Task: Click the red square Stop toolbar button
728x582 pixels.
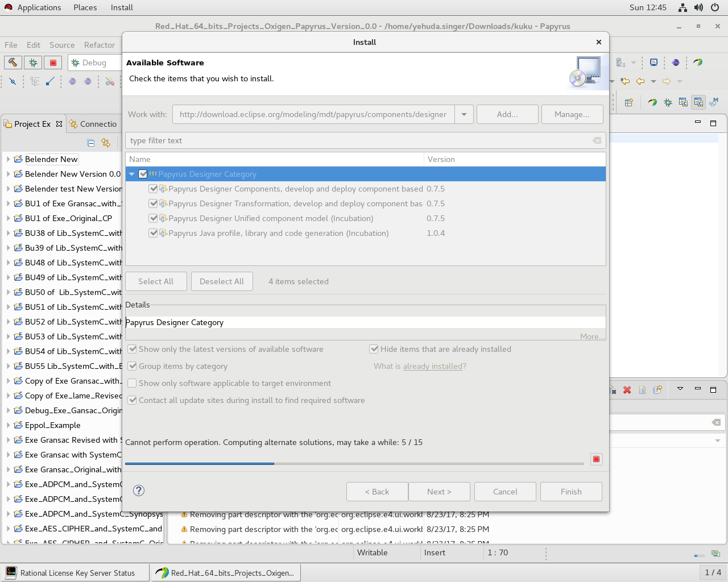Action: (53, 63)
